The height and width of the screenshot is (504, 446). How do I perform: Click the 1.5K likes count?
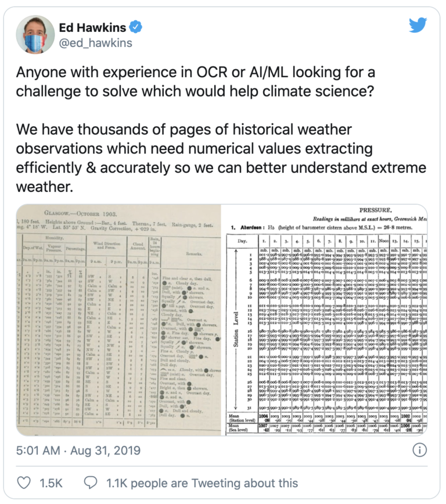click(51, 483)
